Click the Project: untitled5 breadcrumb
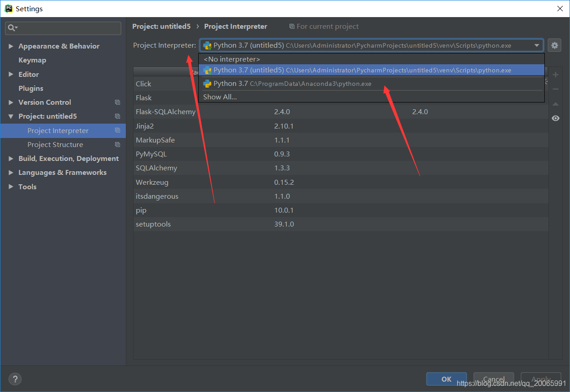 tap(161, 27)
